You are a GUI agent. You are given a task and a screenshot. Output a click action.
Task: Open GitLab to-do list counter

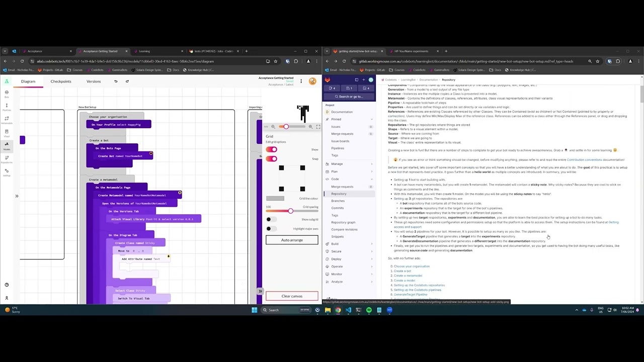click(x=367, y=88)
